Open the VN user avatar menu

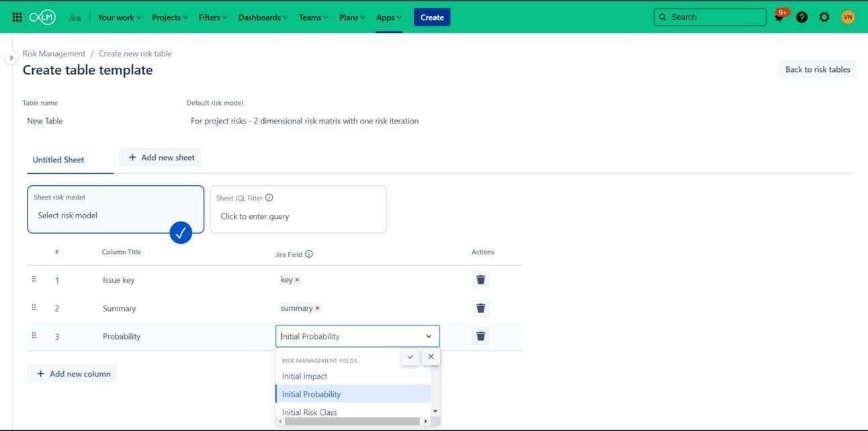(848, 17)
